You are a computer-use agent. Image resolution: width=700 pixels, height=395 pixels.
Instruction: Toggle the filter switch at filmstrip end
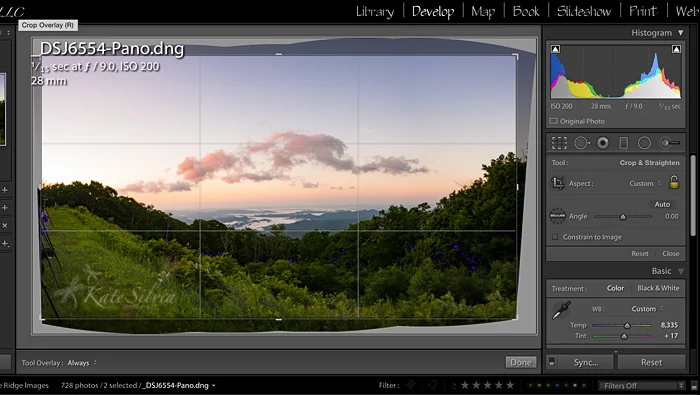[694, 385]
